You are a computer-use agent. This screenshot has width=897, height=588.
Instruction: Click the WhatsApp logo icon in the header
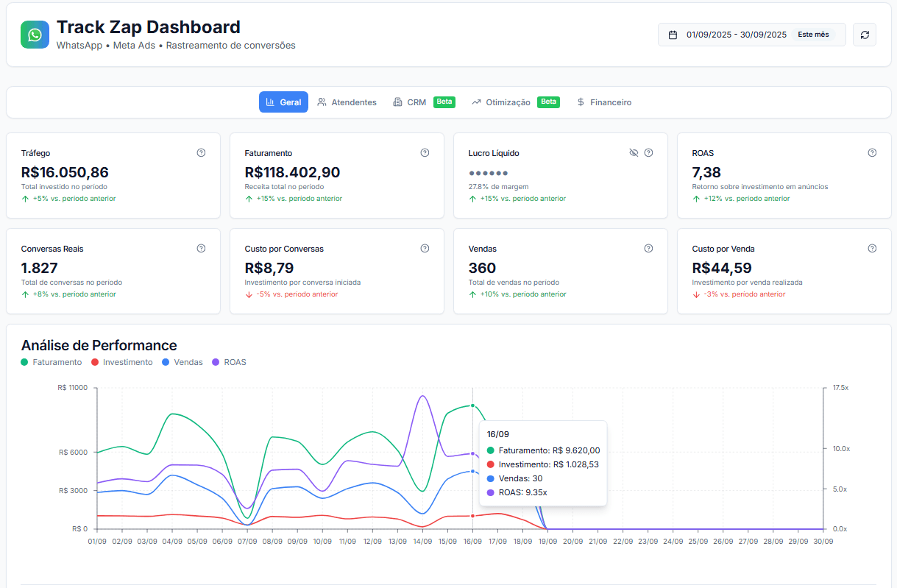34,34
